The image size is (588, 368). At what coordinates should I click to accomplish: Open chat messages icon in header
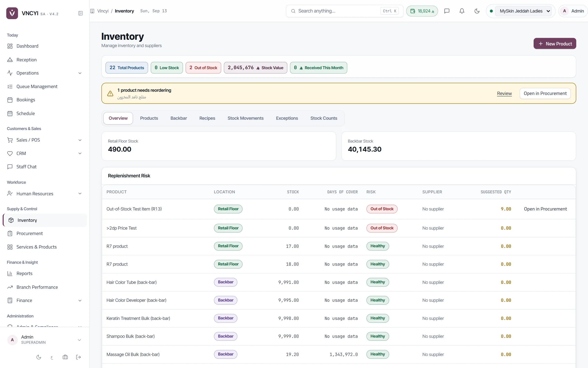coord(447,11)
